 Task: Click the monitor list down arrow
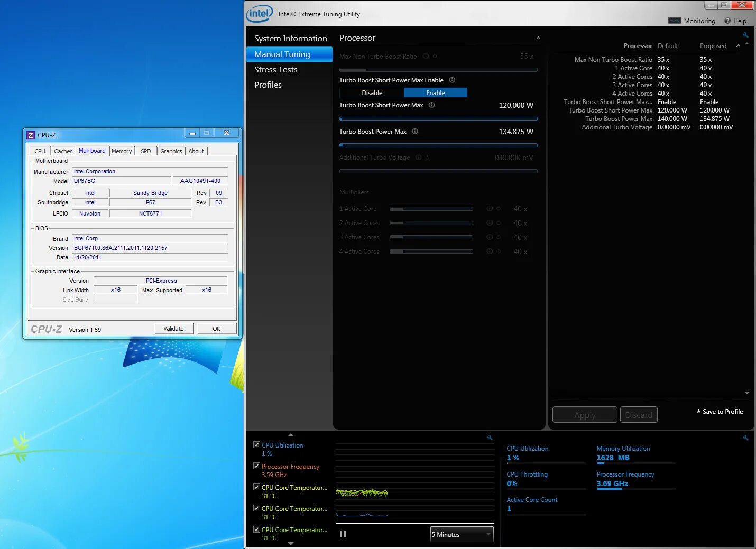[290, 544]
